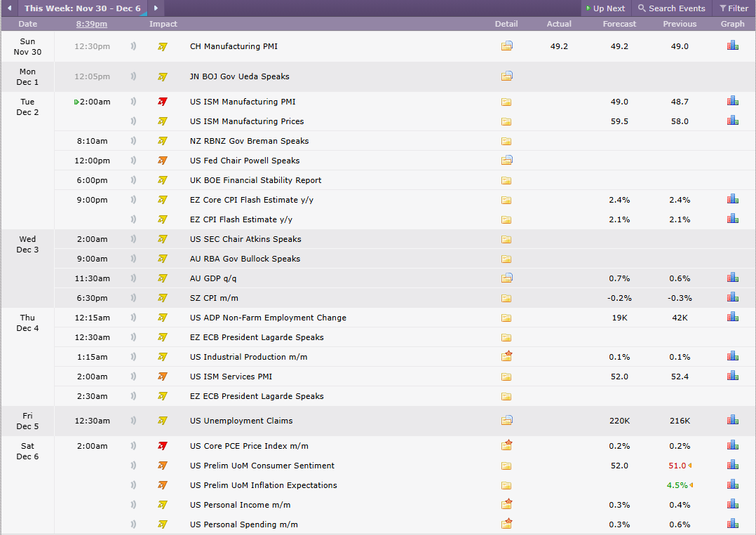Toggle sound alert for AU GDP q/q

click(x=133, y=278)
